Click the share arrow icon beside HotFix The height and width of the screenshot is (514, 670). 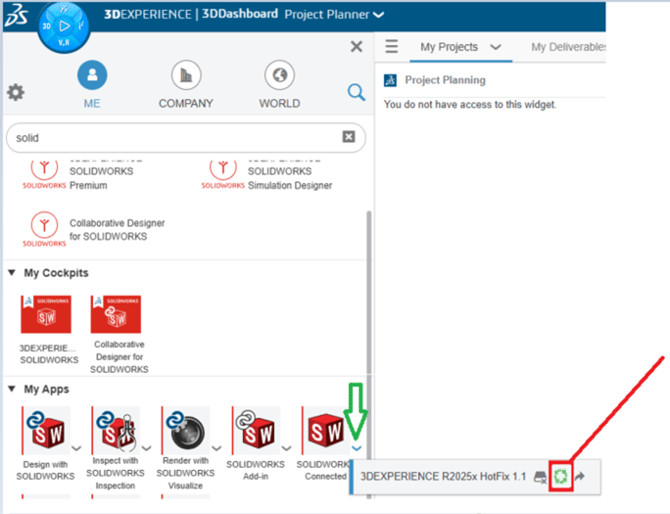[x=580, y=476]
